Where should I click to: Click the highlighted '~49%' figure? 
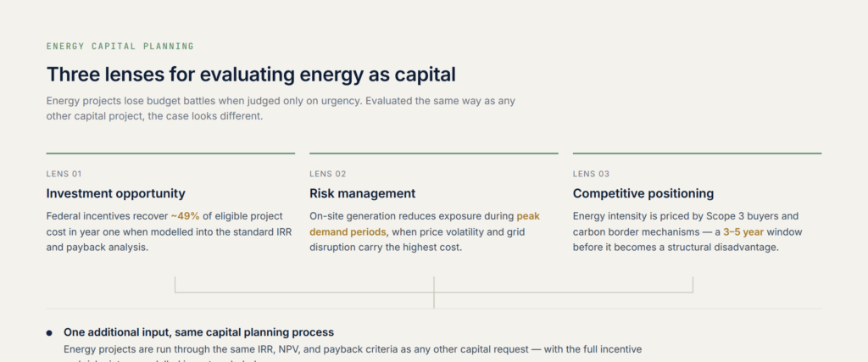(x=185, y=216)
